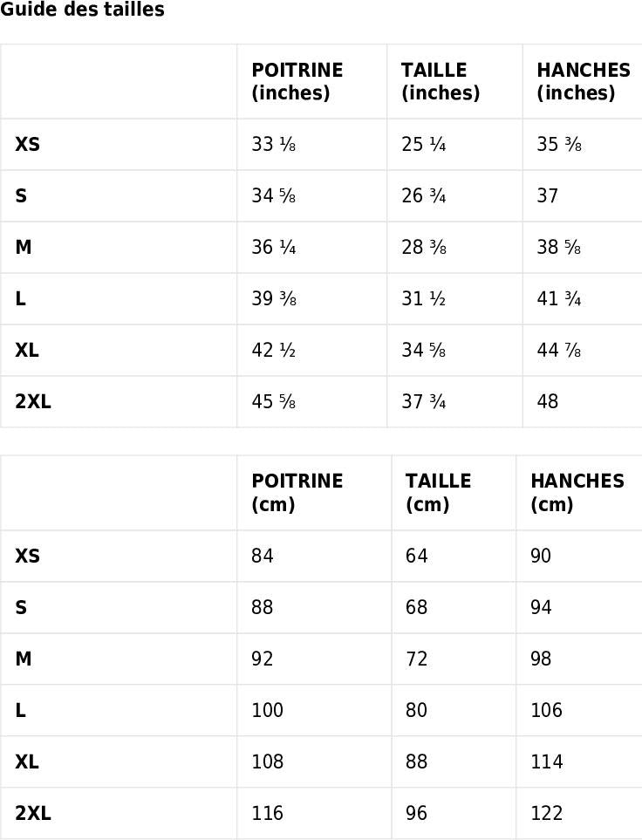This screenshot has width=642, height=840.
Task: Select the 106 cm hips cell
Action: coord(547,711)
